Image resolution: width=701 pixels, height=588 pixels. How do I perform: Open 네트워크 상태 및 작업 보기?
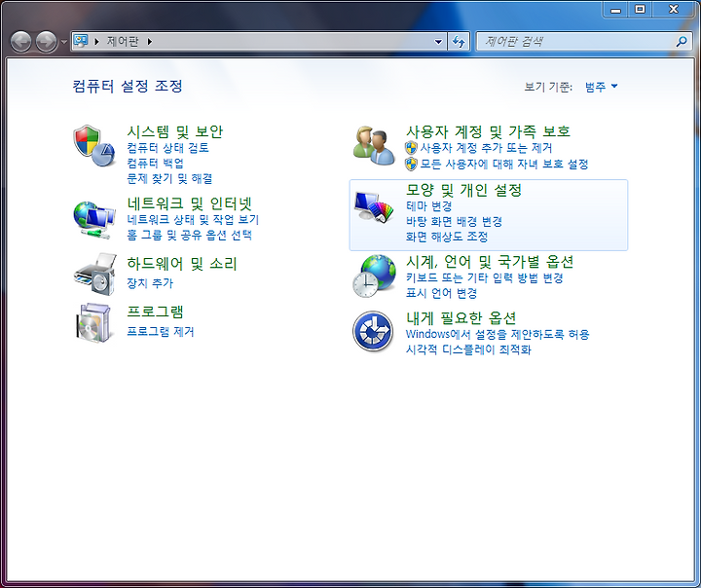pyautogui.click(x=193, y=220)
